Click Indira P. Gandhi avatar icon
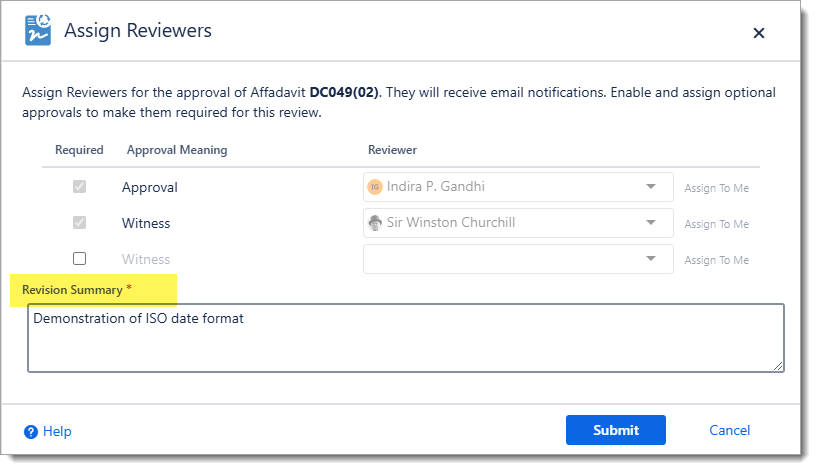 click(375, 187)
